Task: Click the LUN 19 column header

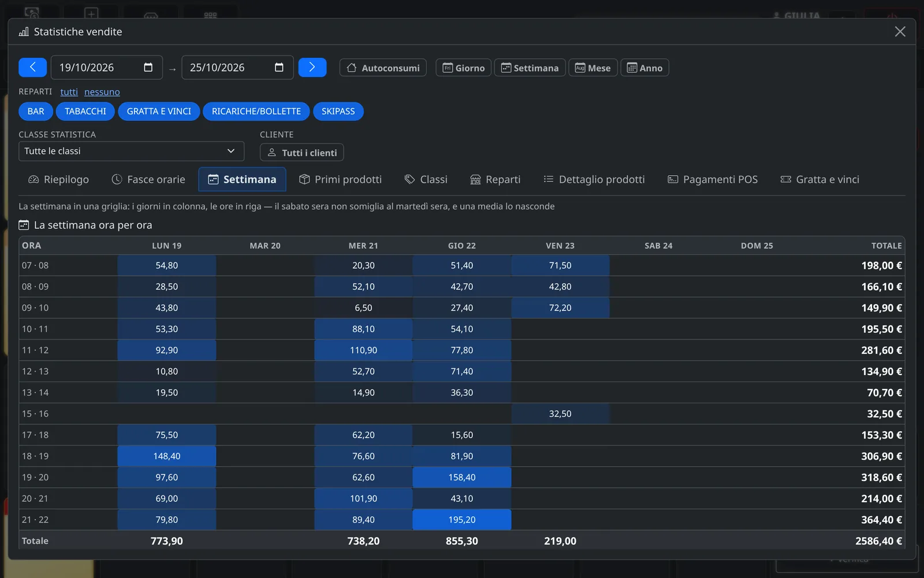Action: (x=167, y=246)
